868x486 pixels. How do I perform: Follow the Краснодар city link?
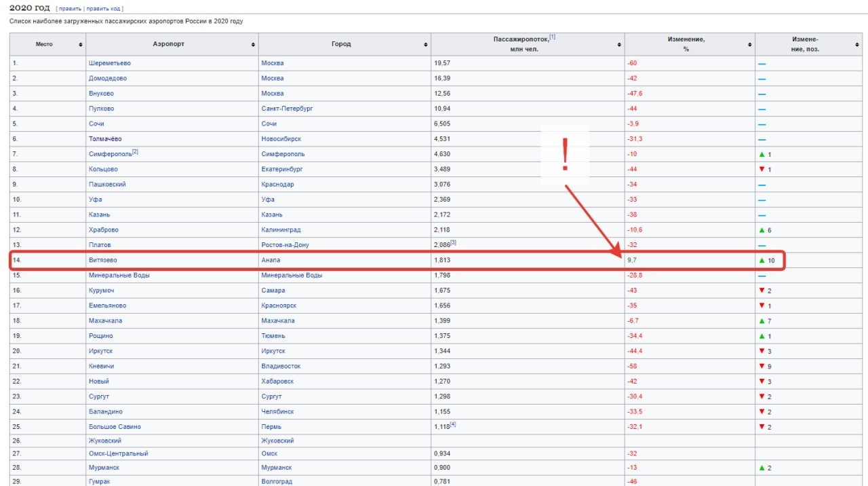coord(278,185)
